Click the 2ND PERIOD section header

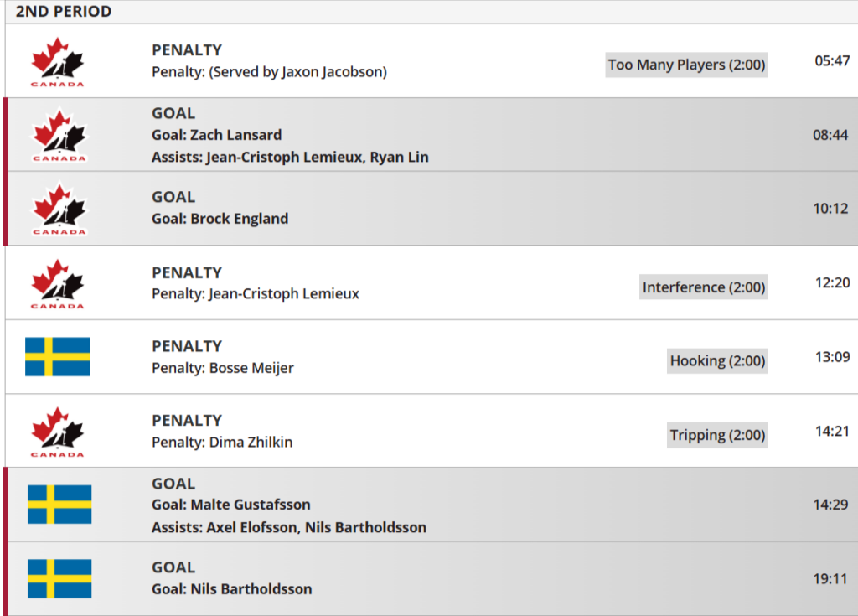coord(64,12)
